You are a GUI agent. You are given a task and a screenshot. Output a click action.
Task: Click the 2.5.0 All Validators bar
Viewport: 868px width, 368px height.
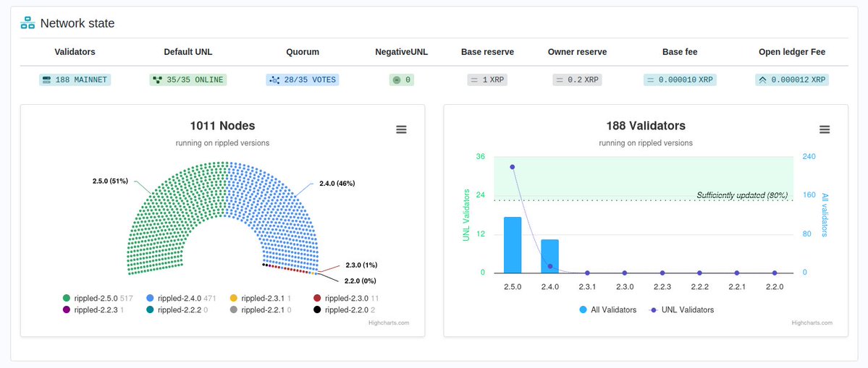(x=513, y=245)
